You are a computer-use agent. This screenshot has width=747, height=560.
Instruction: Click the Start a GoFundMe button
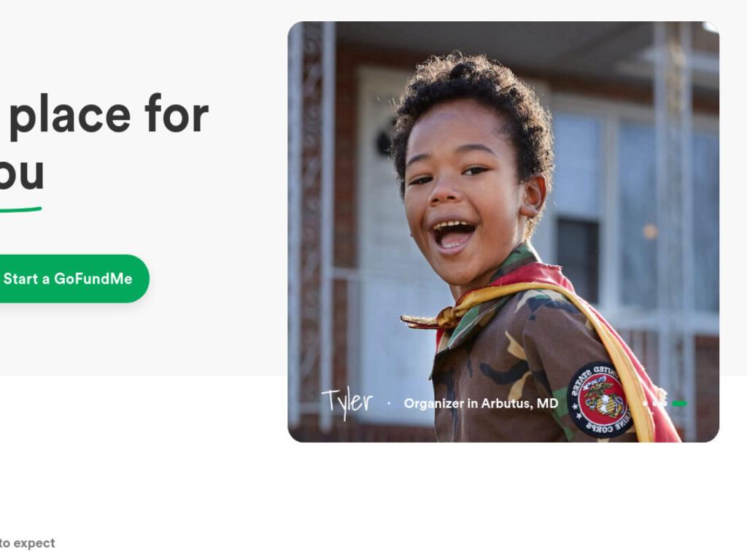point(68,279)
